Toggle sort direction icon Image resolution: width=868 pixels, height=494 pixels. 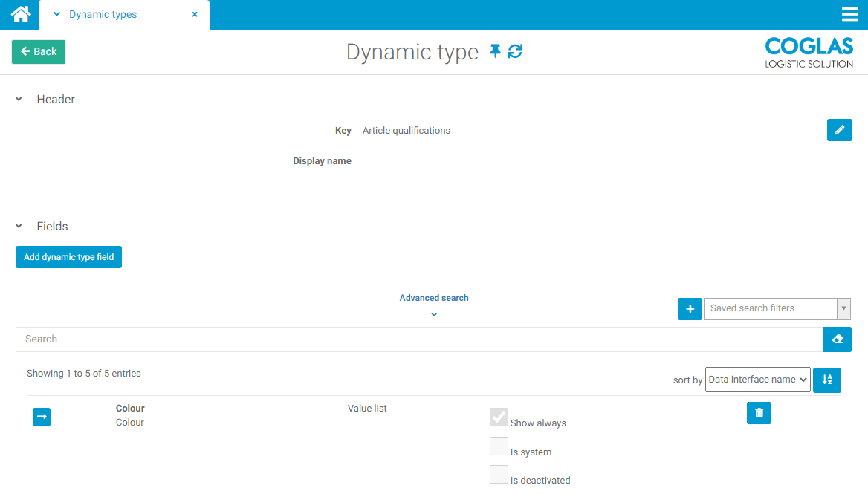[827, 380]
